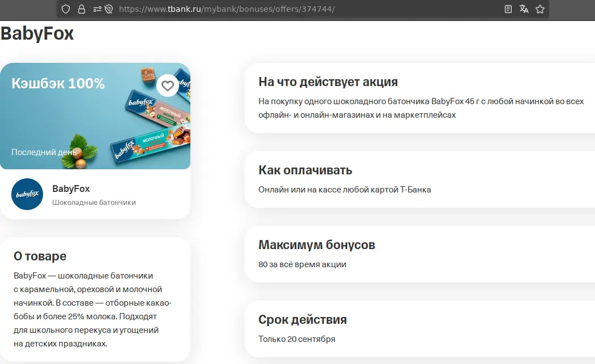Click the 'Шоколадные батончики' category label

pos(94,203)
